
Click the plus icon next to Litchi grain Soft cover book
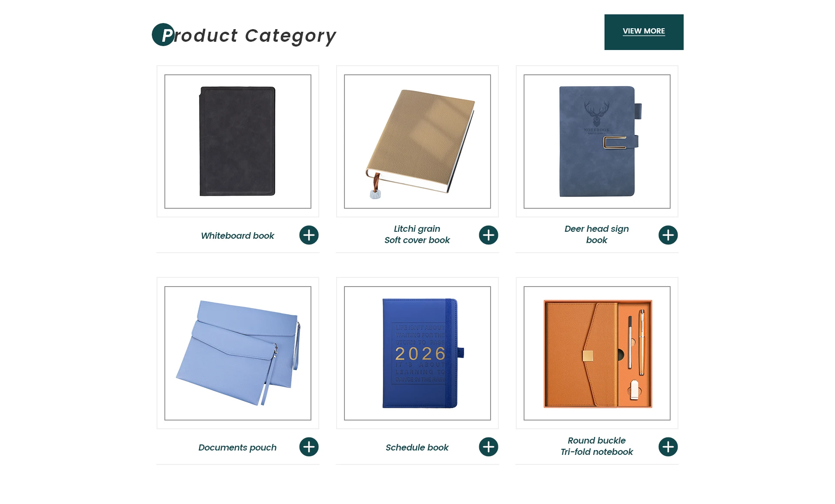pos(488,235)
